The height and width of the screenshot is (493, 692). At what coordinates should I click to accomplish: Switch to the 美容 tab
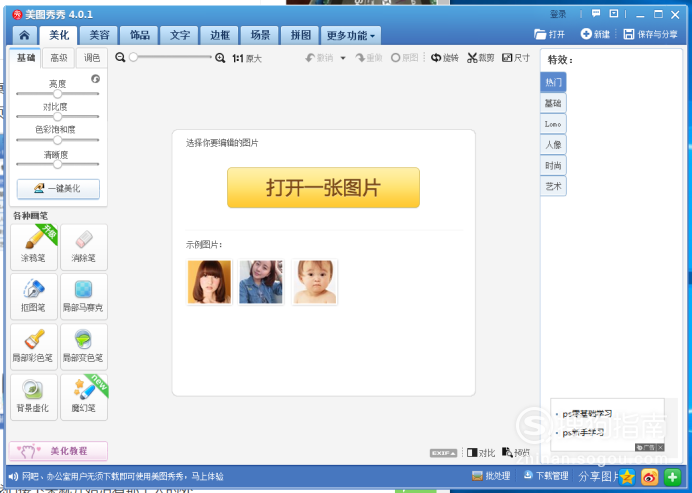(99, 35)
